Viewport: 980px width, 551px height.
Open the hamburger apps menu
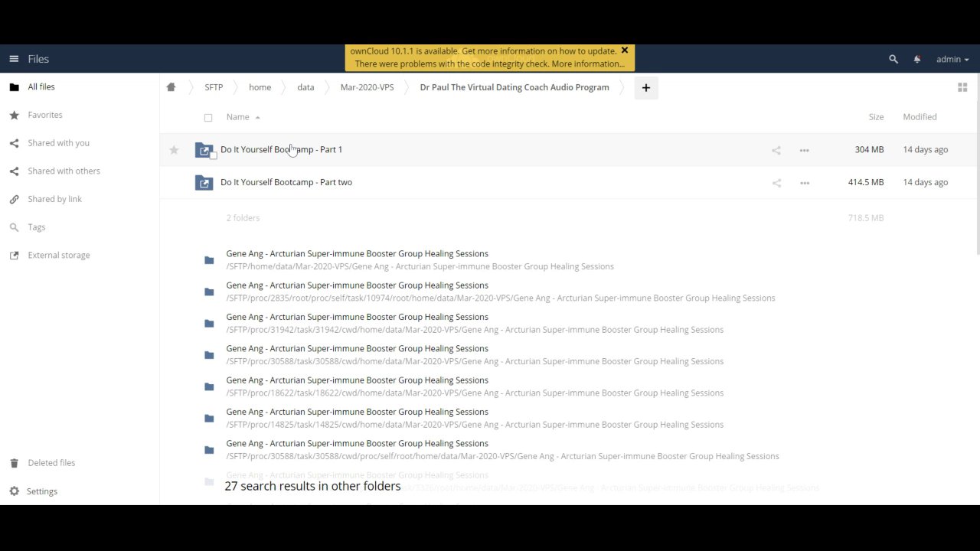click(14, 59)
